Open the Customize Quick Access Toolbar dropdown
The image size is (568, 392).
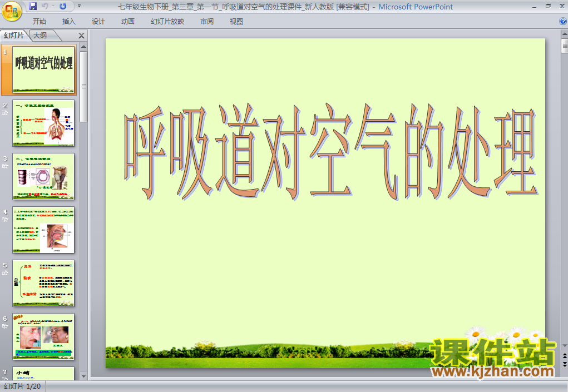80,6
